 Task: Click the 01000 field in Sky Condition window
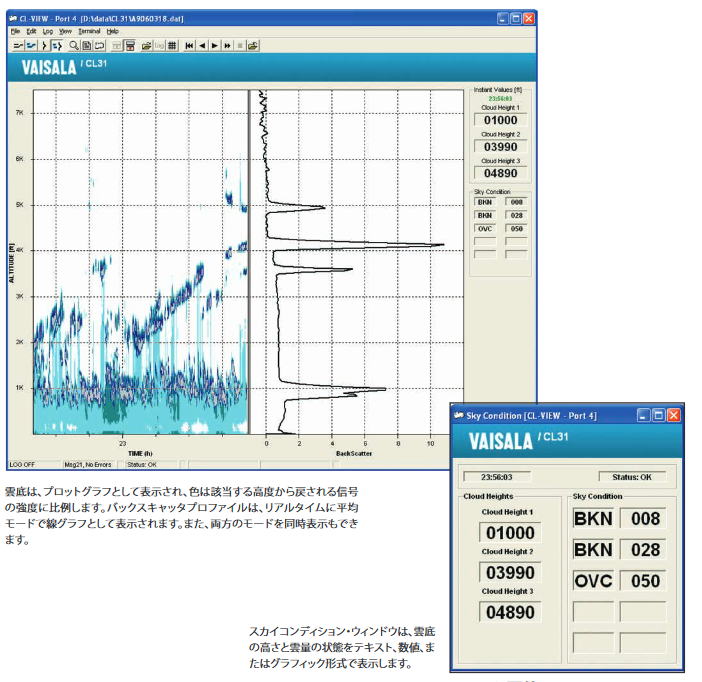pyautogui.click(x=510, y=532)
